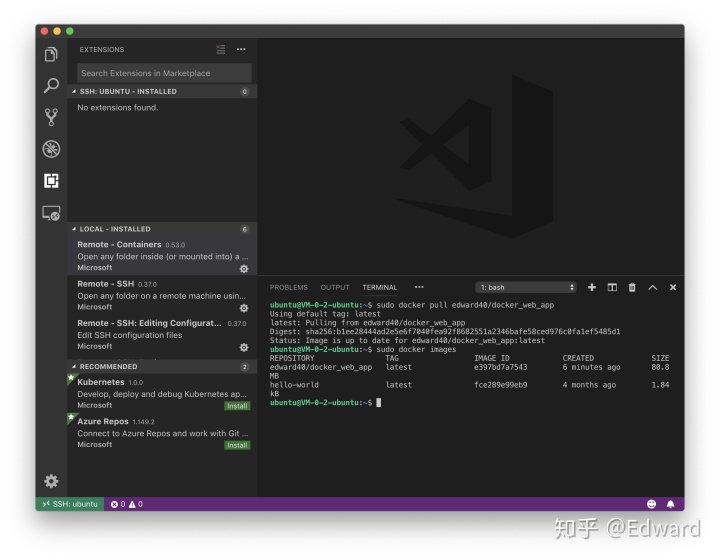Open the 1: bash terminal dropdown
This screenshot has width=720, height=558.
(x=526, y=287)
